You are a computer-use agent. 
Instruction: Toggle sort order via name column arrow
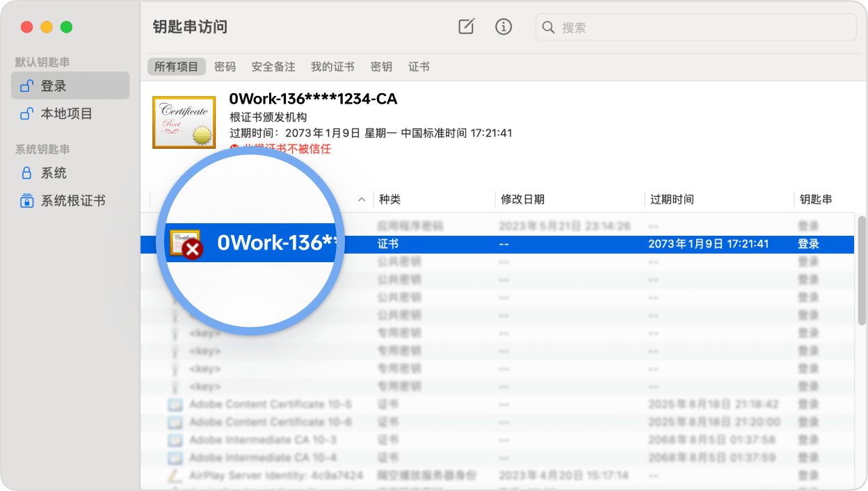pyautogui.click(x=361, y=200)
